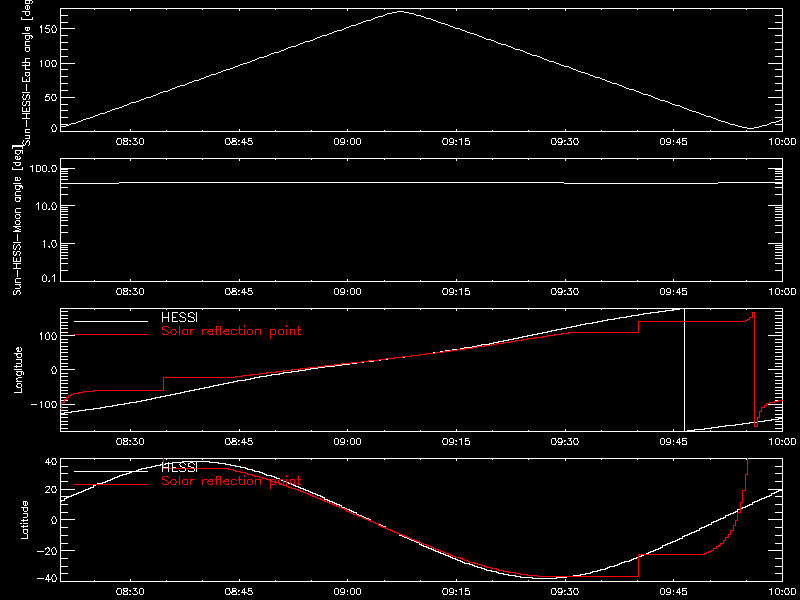Click the 09:30 label under Latitude plot
Image resolution: width=800 pixels, height=600 pixels.
[565, 592]
